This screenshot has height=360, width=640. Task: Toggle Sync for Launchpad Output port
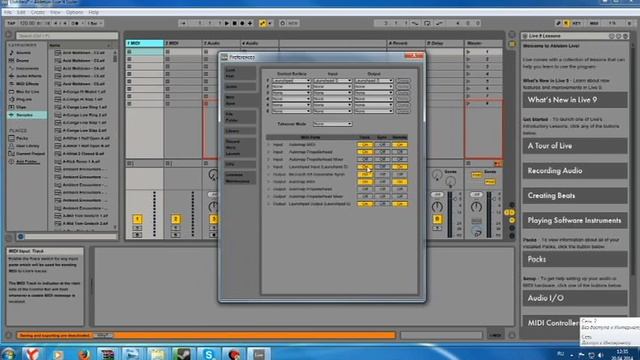click(382, 204)
